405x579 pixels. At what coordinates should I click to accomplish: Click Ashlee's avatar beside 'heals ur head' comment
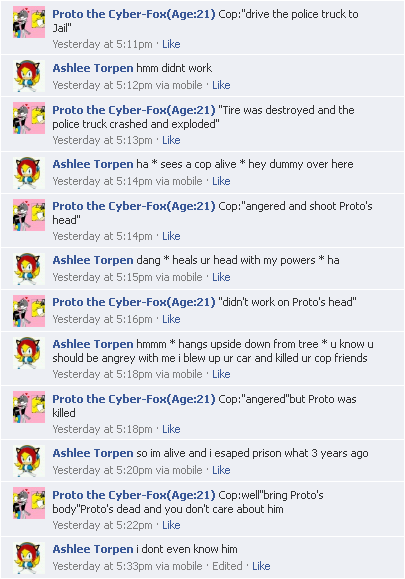(x=29, y=269)
